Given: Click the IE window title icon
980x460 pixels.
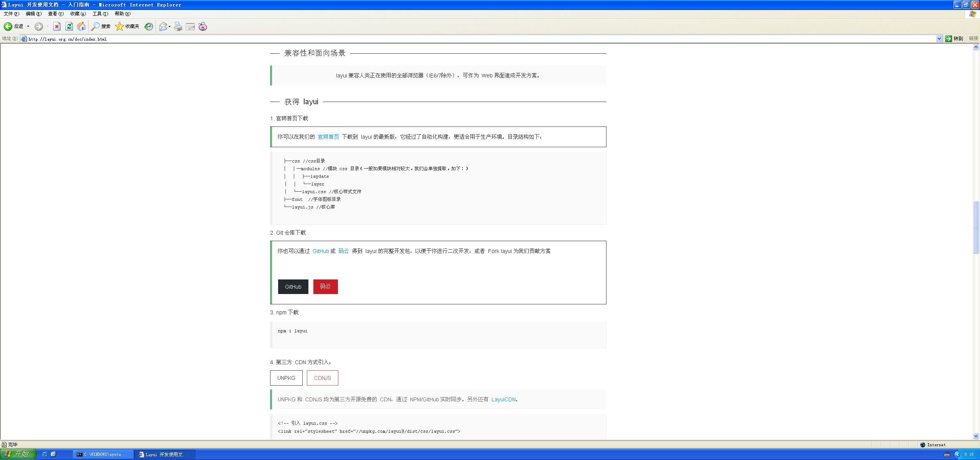Looking at the screenshot, I should coord(4,5).
